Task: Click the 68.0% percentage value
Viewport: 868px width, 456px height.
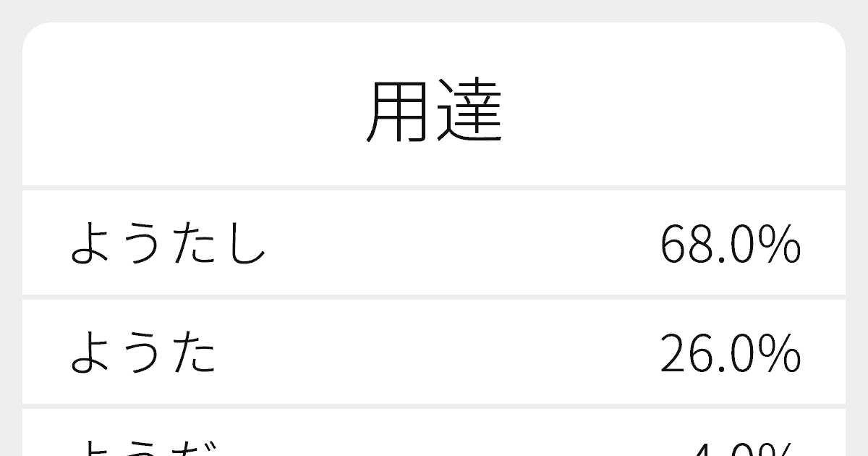Action: click(730, 245)
